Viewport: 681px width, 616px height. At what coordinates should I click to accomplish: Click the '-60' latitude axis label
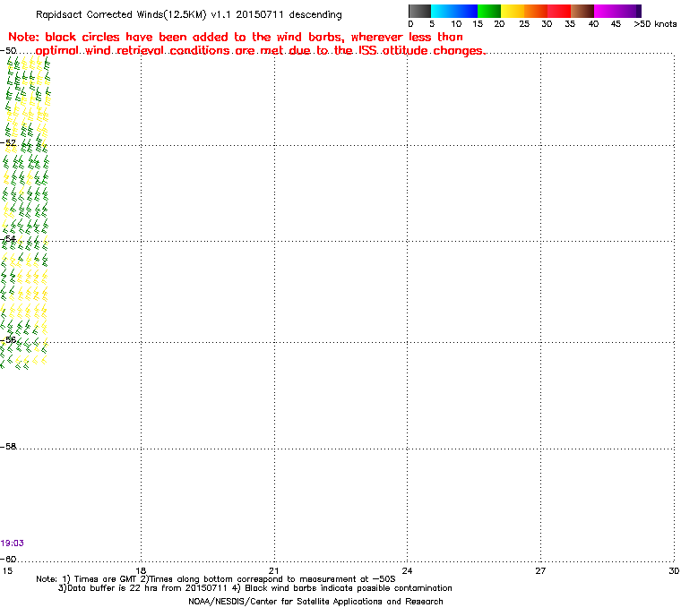[x=8, y=560]
